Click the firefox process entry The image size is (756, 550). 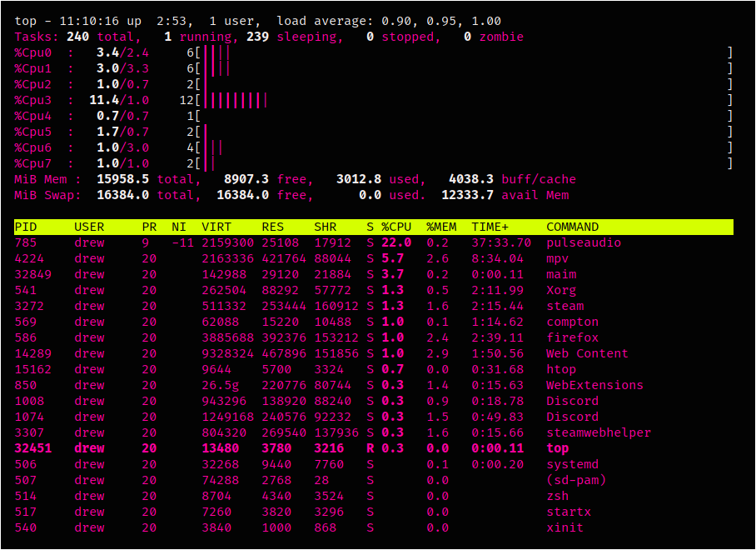(x=572, y=337)
